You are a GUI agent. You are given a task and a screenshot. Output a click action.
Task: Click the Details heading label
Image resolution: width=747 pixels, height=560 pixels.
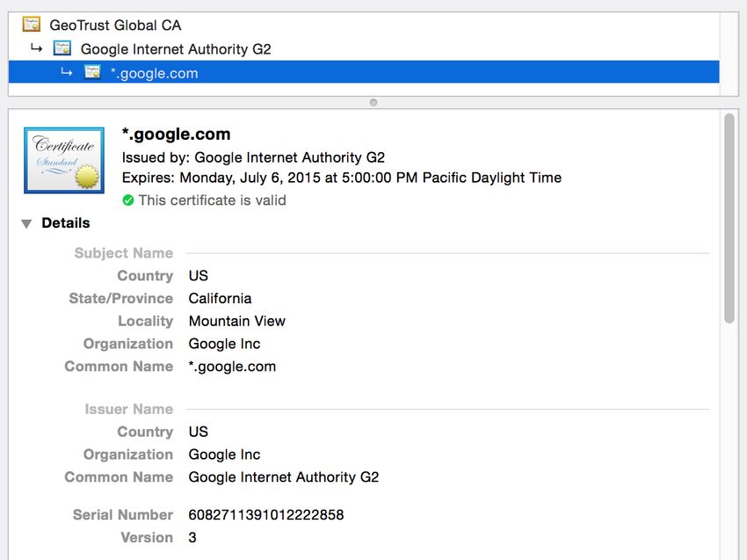point(66,223)
